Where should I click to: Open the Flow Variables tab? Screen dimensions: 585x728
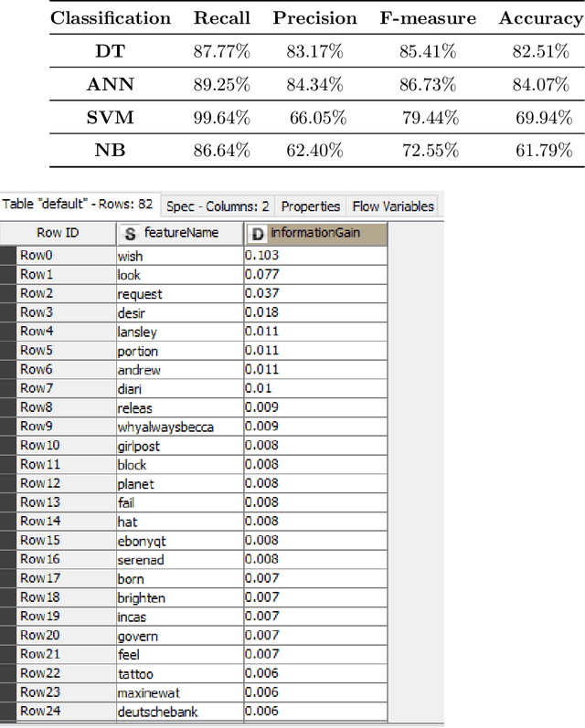click(x=393, y=206)
